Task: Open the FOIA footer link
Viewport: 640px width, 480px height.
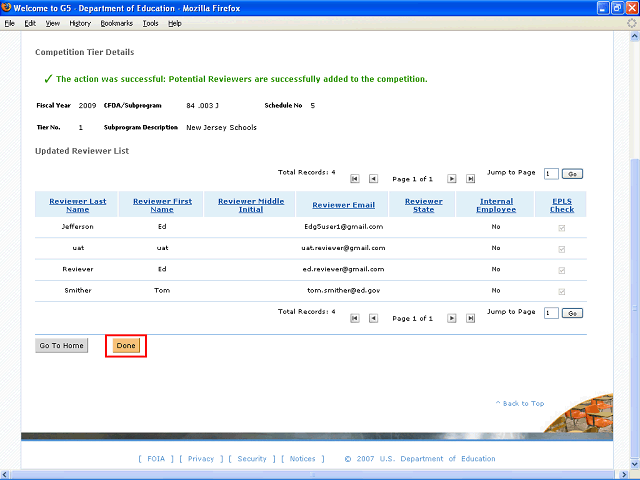Action: click(156, 459)
